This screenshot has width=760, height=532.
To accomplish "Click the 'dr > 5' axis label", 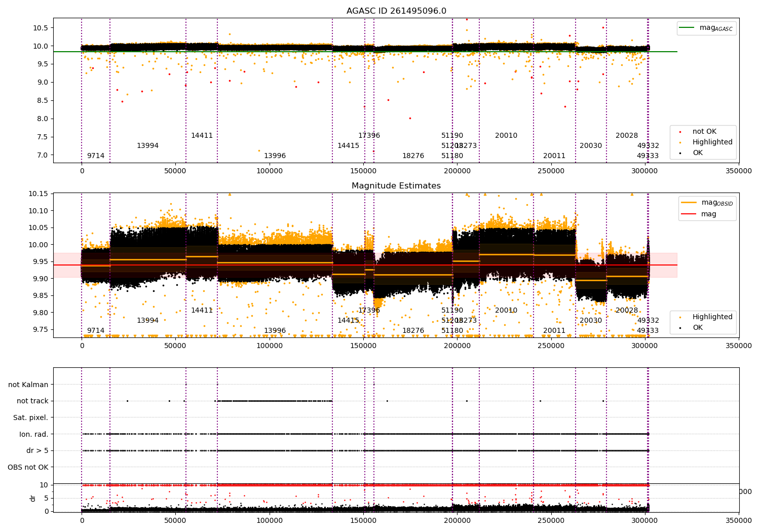I will (x=37, y=451).
